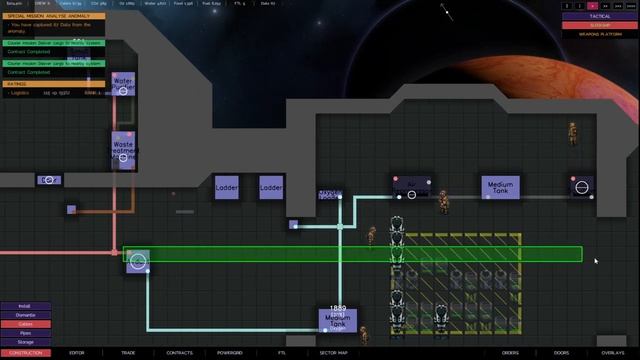Click the RATINGS panel header

(54, 84)
